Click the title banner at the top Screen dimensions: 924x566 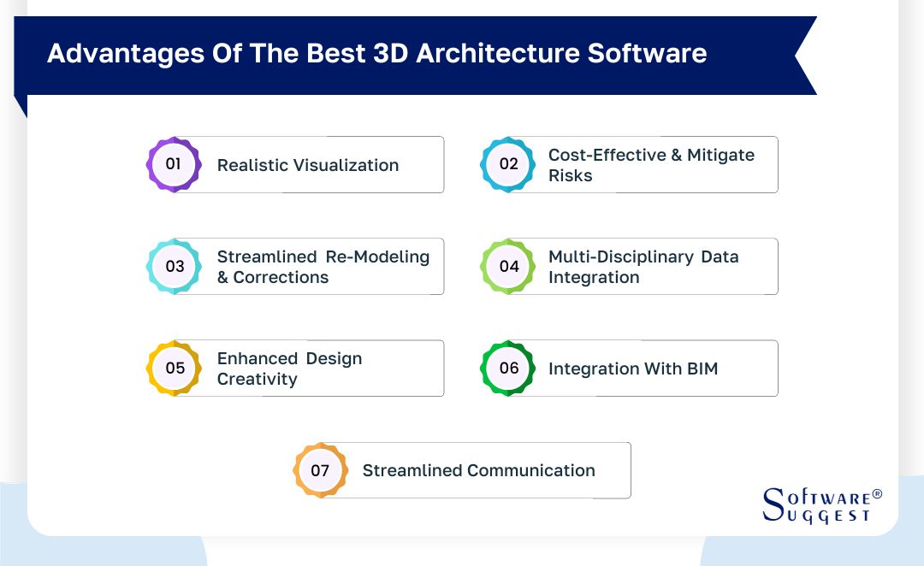click(376, 53)
